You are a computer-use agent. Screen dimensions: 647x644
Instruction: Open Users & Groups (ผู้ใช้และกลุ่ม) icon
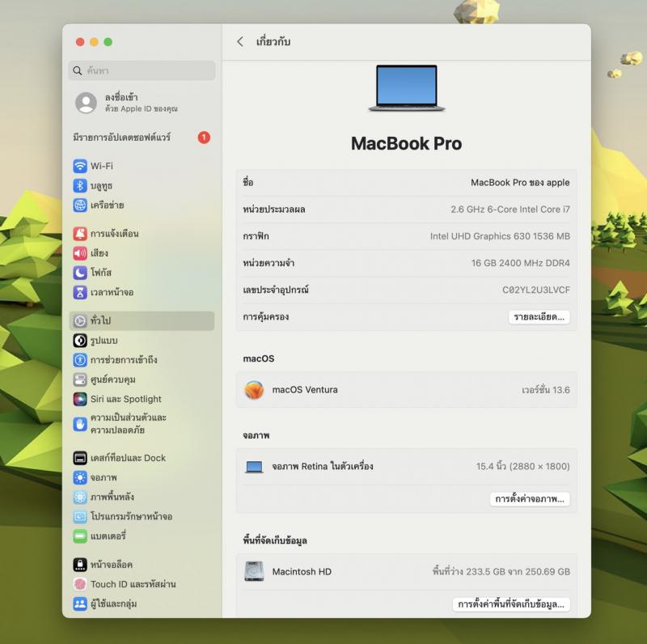click(x=80, y=604)
